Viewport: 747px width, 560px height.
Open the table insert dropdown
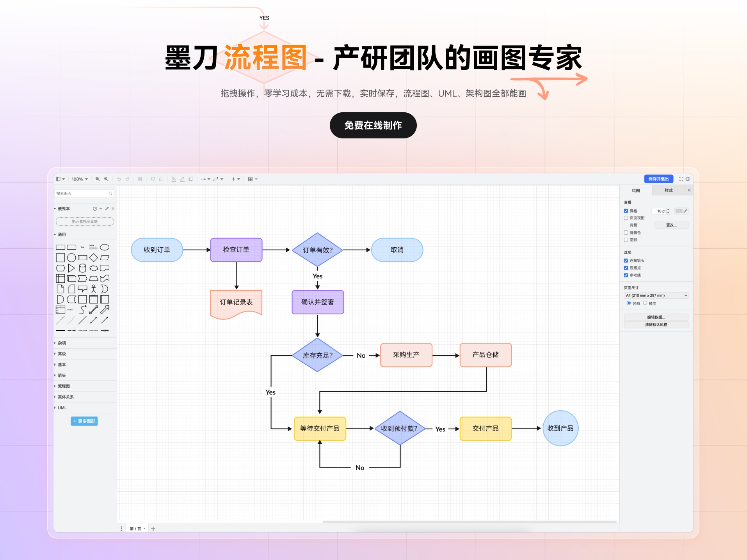253,179
